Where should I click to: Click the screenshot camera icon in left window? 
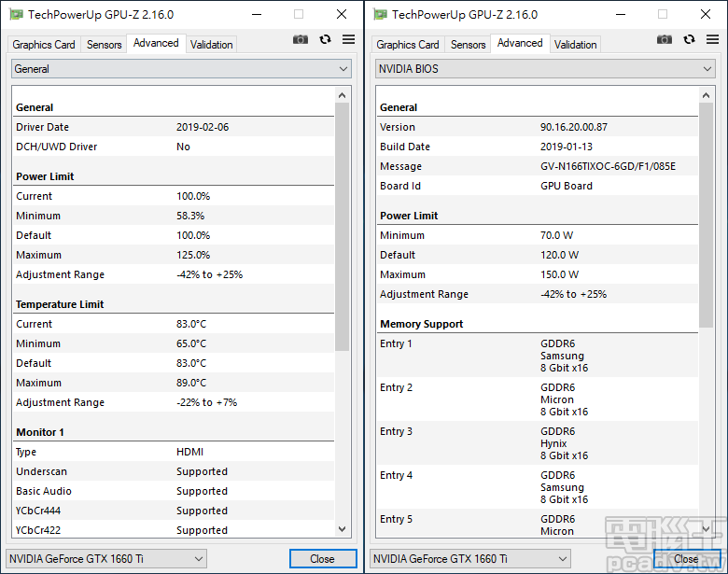coord(301,39)
